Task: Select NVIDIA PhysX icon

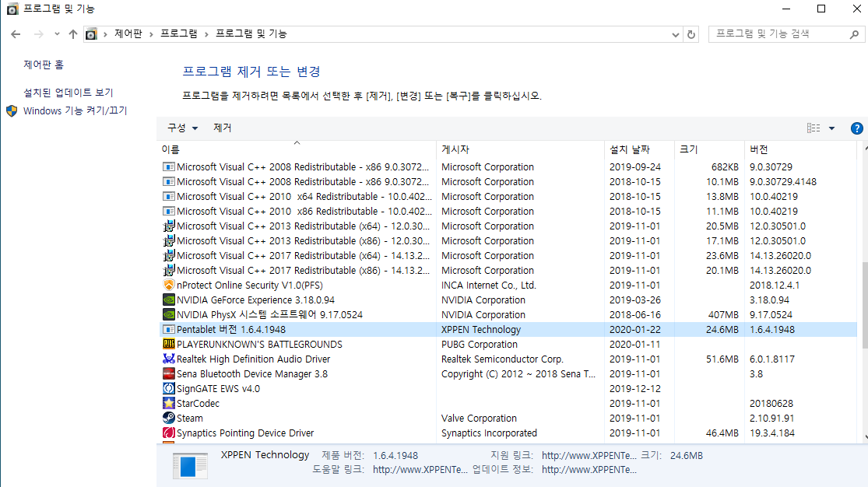Action: [169, 314]
